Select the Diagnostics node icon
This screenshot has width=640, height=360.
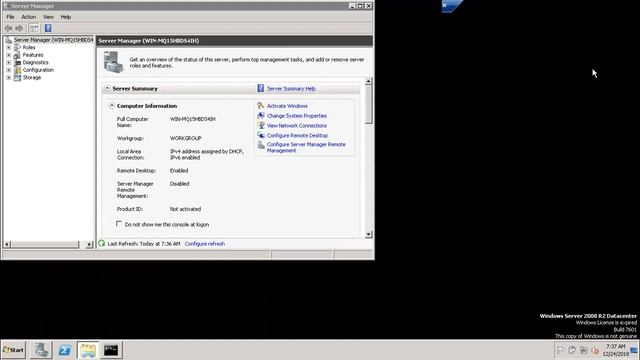[x=17, y=62]
